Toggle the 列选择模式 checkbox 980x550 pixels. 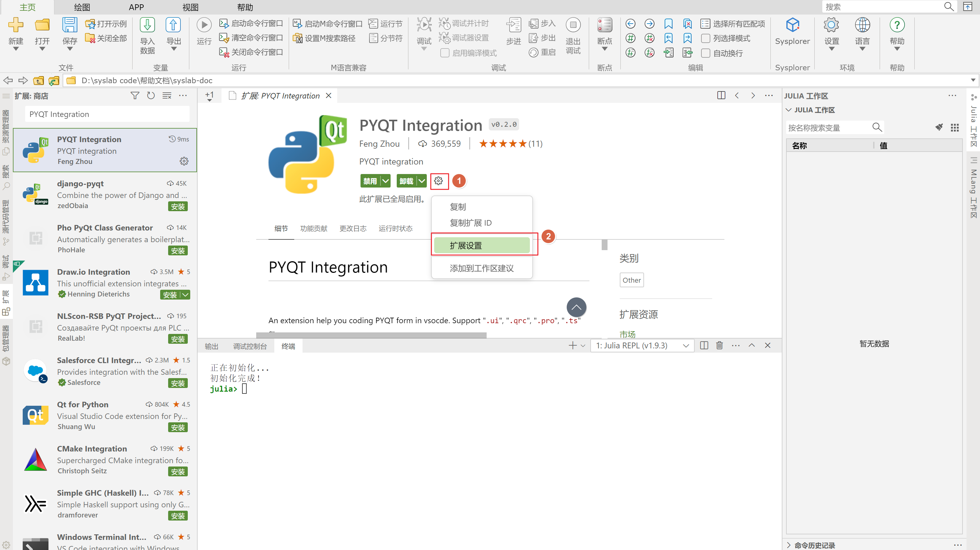click(x=705, y=38)
